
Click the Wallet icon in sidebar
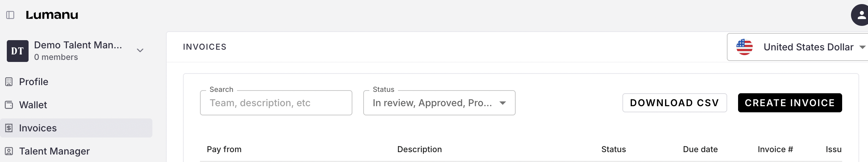point(9,105)
